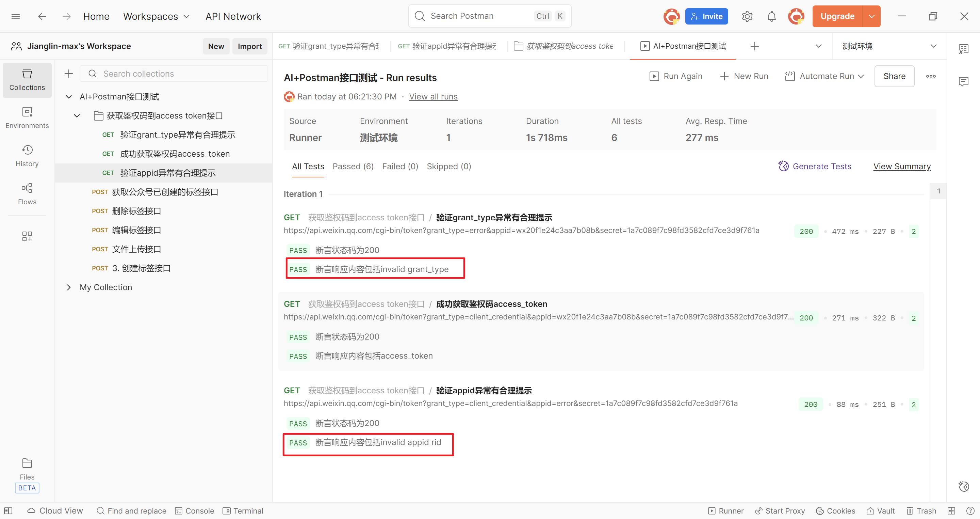Open the more actions ellipsis by Share
Screen dimensions: 980x519
931,76
